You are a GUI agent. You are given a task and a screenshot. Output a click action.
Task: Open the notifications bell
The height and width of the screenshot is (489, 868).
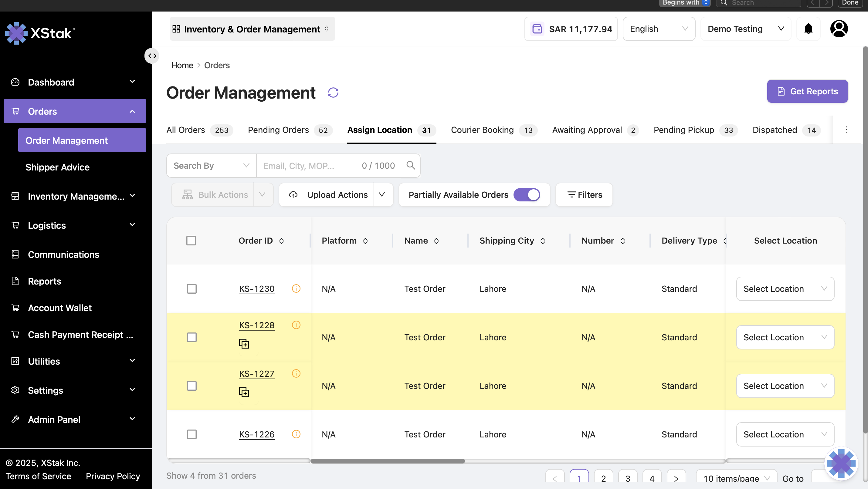pyautogui.click(x=808, y=29)
